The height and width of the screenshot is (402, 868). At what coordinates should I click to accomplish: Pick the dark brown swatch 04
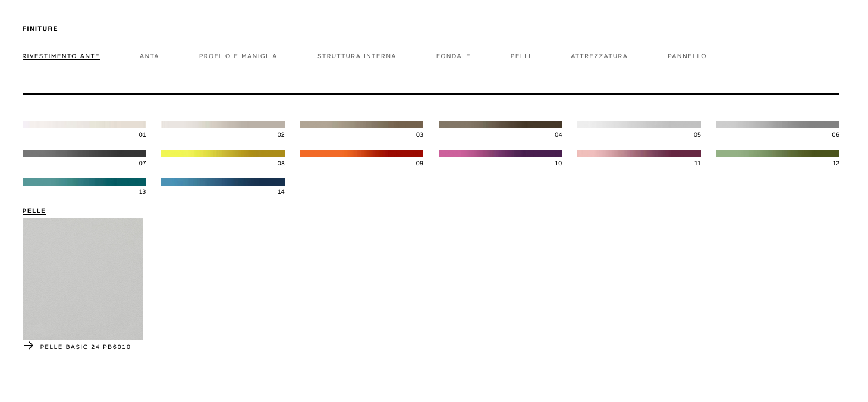pyautogui.click(x=500, y=125)
